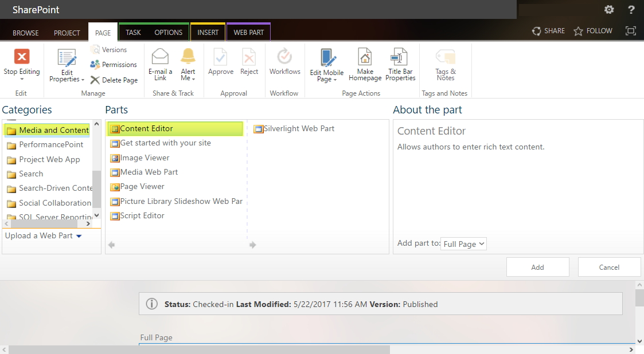644x354 pixels.
Task: Select Social Collaboration category
Action: [x=49, y=203]
